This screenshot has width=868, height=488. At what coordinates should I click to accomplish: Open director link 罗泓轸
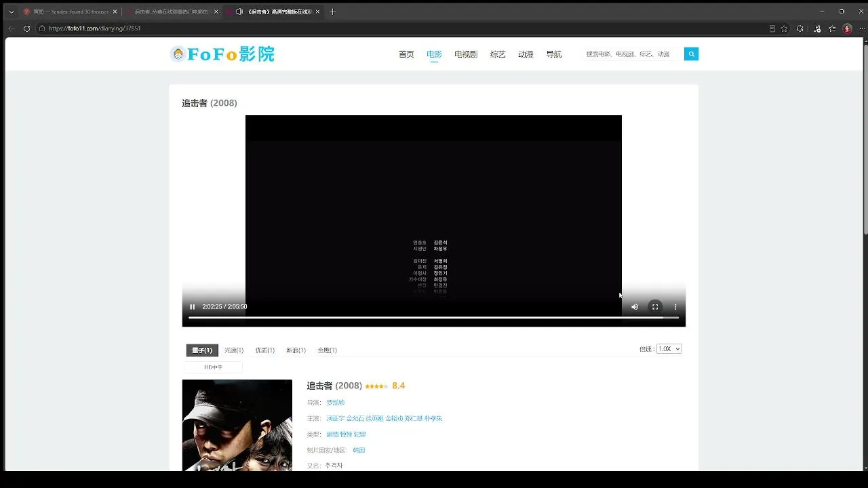point(336,403)
